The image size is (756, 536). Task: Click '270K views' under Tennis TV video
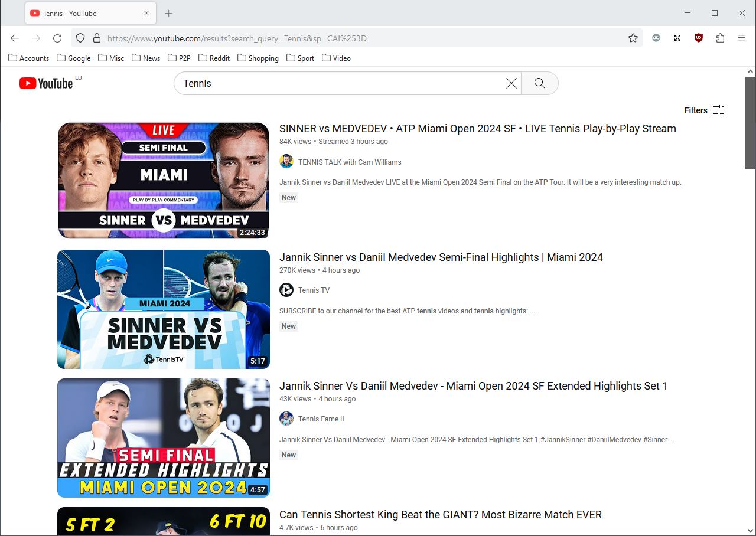click(x=297, y=270)
